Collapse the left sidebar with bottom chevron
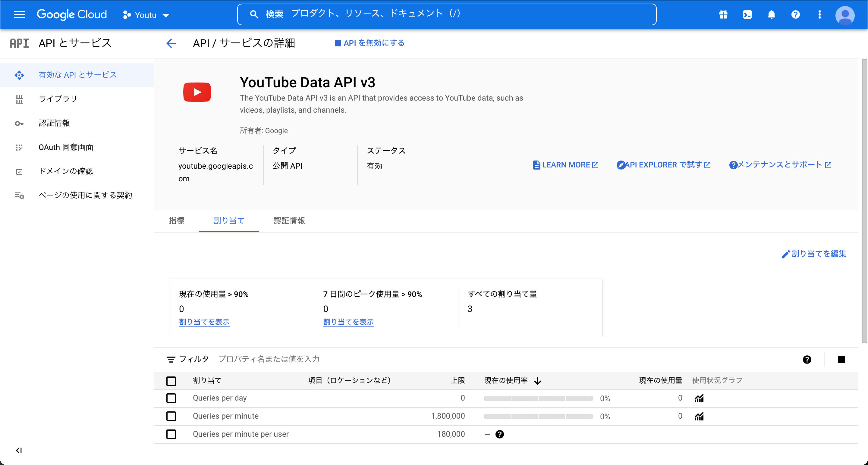This screenshot has height=465, width=868. [x=19, y=450]
